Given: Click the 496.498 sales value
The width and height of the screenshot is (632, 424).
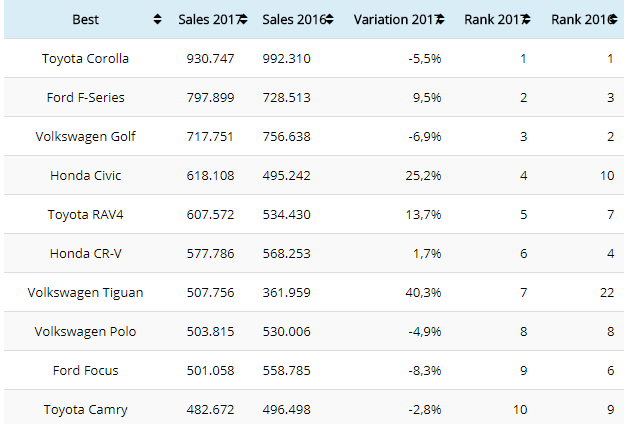Looking at the screenshot, I should coord(287,409).
